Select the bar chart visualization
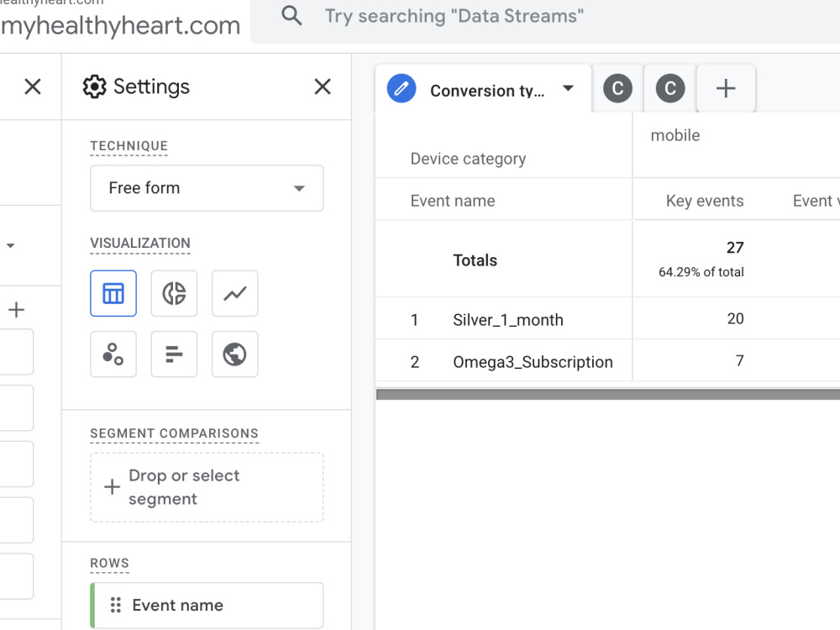840x630 pixels. pyautogui.click(x=174, y=354)
